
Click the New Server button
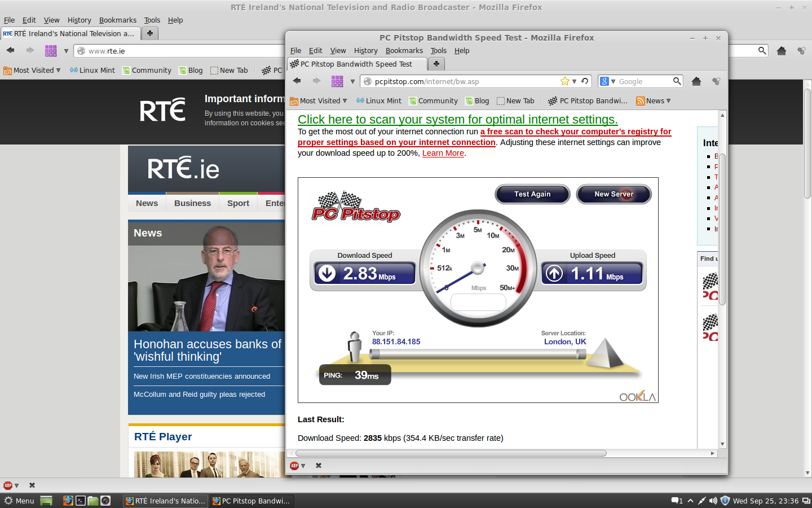(614, 194)
